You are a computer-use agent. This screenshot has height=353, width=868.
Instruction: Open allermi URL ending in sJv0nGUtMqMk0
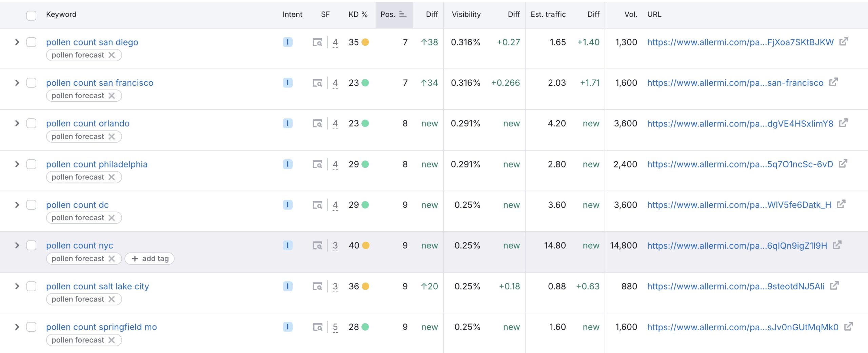pyautogui.click(x=743, y=327)
